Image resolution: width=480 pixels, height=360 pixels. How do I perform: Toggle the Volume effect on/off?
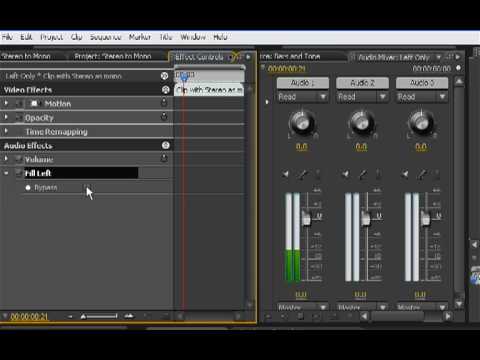19,159
